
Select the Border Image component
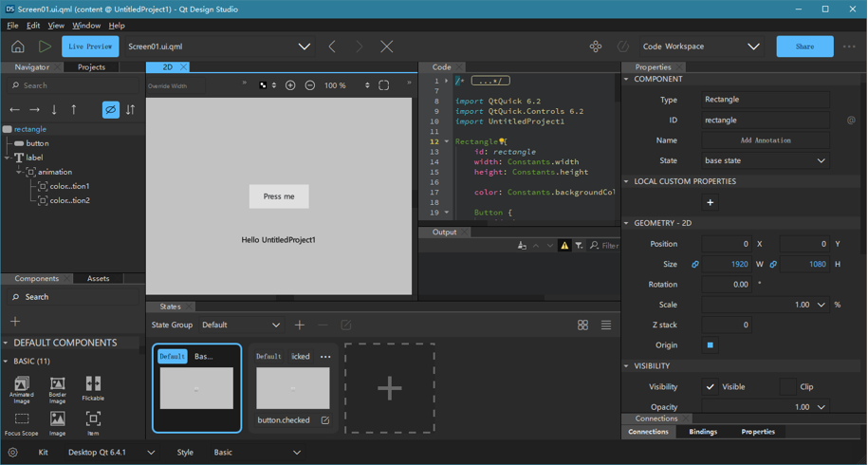pos(58,389)
